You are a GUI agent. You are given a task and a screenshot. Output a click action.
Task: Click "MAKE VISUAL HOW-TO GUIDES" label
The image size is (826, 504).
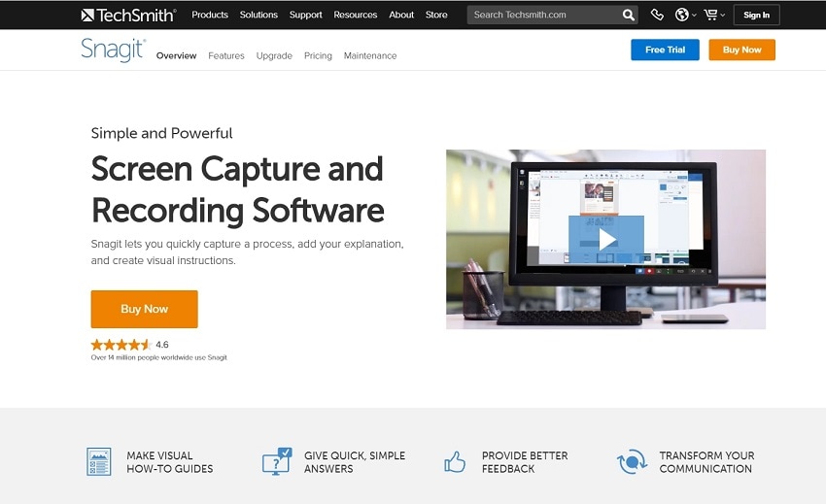(170, 462)
